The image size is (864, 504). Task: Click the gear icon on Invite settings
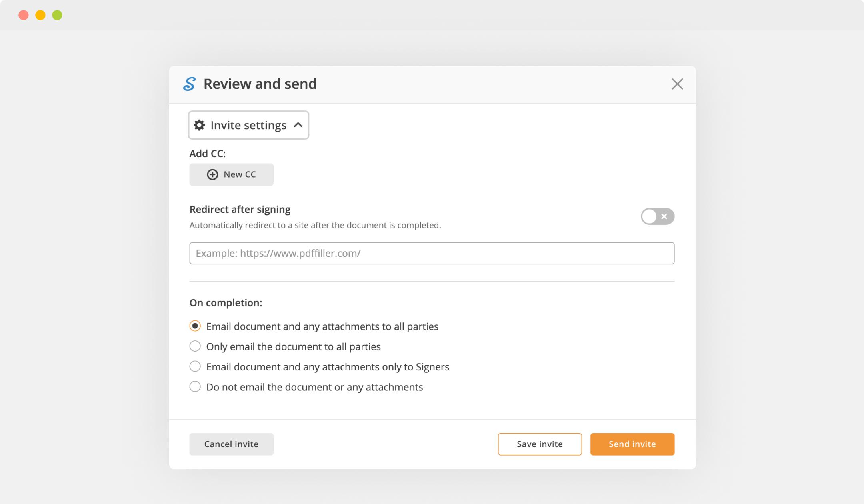point(200,125)
